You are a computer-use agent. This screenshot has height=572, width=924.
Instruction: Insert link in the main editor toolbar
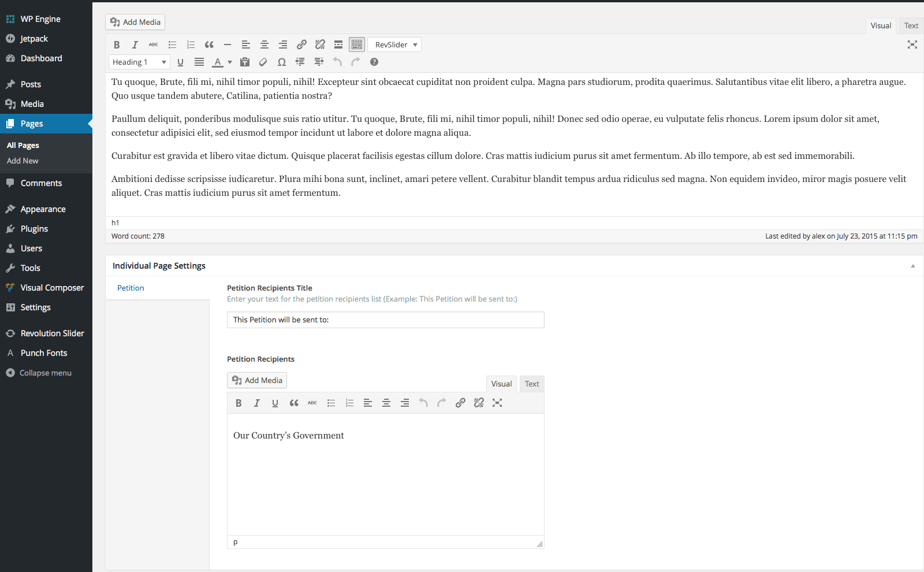(301, 44)
